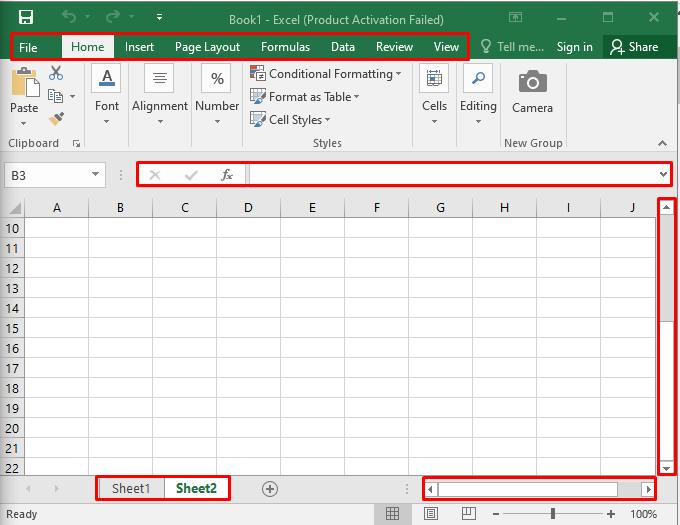Viewport: 680px width, 525px height.
Task: Click the Sign in link
Action: click(x=575, y=47)
